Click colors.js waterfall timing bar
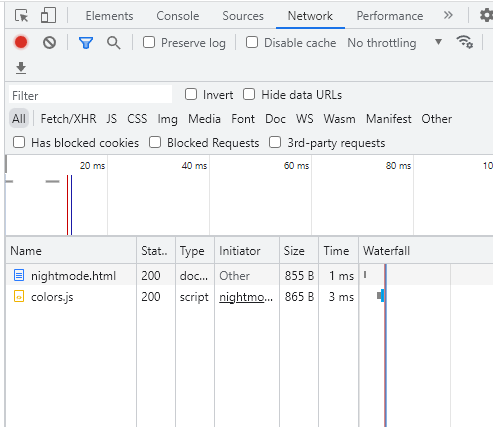The height and width of the screenshot is (427, 493). pyautogui.click(x=380, y=296)
